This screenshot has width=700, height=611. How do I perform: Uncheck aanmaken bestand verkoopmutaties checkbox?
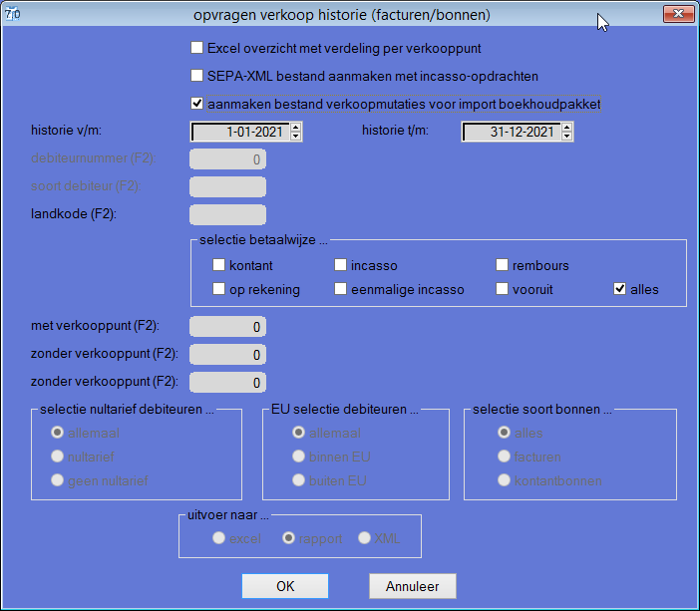(196, 103)
